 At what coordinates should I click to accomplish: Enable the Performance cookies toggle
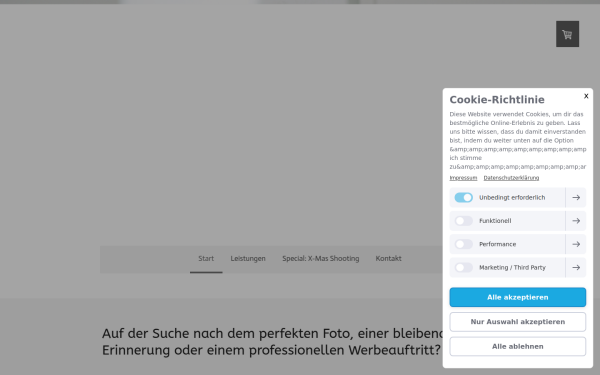click(463, 244)
